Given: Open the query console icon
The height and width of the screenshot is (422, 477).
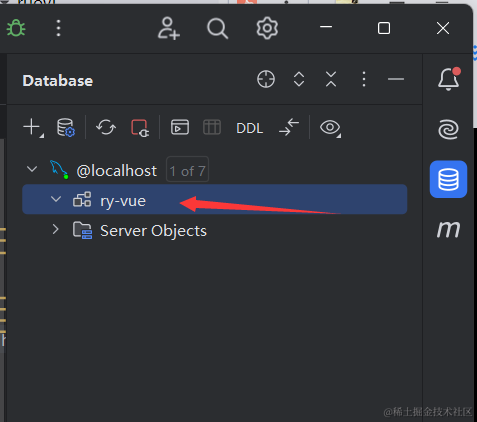Looking at the screenshot, I should 180,127.
